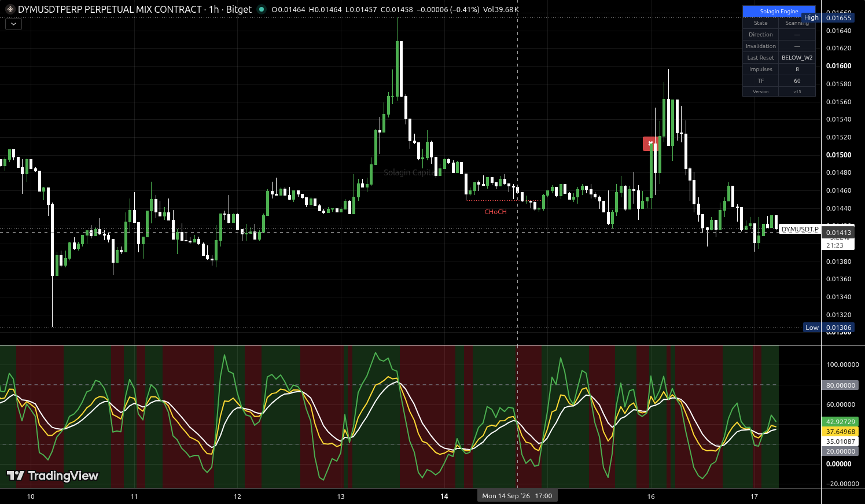Screen dimensions: 865x504
Task: Click the white indicator value 35.01087
Action: point(840,442)
